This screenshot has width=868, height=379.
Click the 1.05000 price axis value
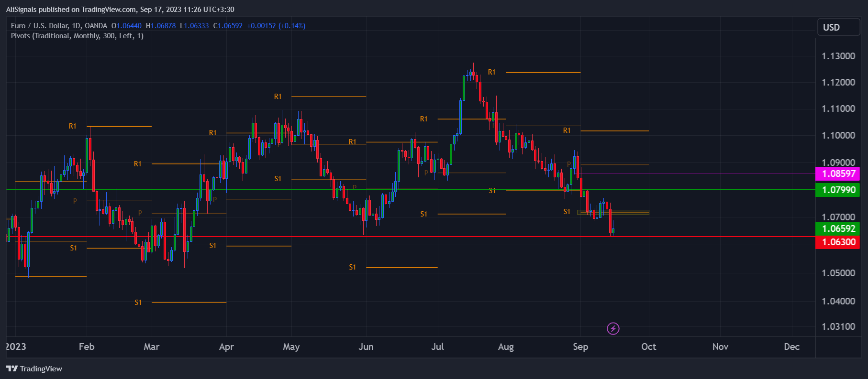(x=838, y=273)
